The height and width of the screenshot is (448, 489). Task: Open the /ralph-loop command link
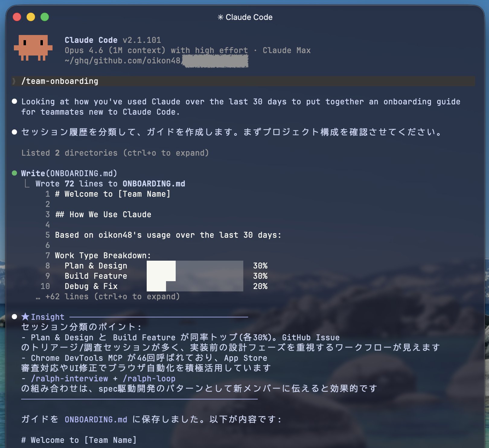pyautogui.click(x=149, y=379)
